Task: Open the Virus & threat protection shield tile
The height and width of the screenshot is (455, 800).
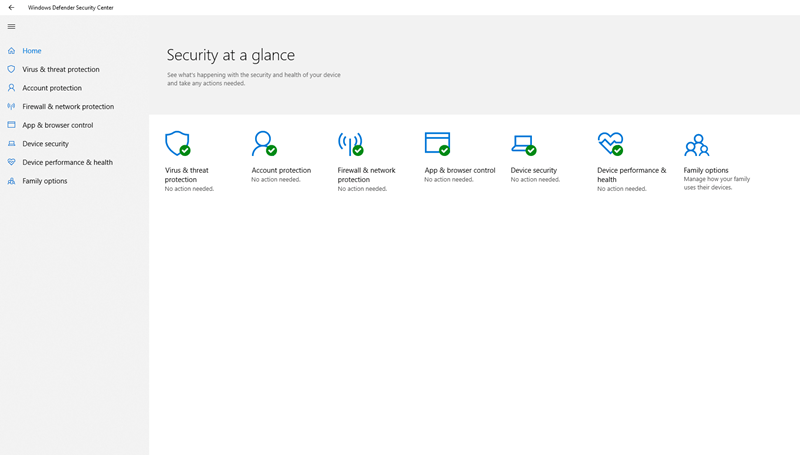Action: pyautogui.click(x=178, y=143)
